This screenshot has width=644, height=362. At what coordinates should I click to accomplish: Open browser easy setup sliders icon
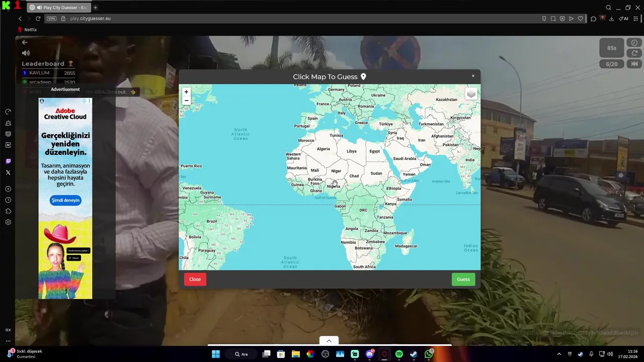(x=636, y=19)
